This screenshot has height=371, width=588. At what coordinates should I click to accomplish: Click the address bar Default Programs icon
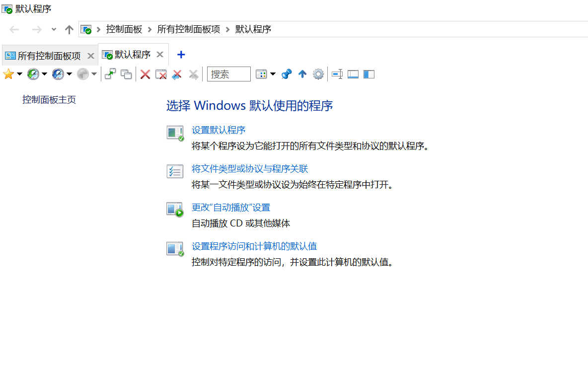86,29
